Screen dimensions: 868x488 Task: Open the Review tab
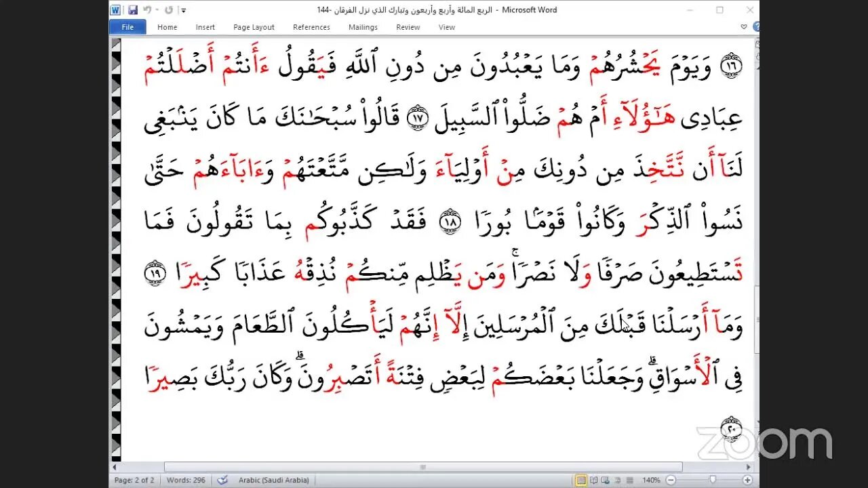click(408, 27)
